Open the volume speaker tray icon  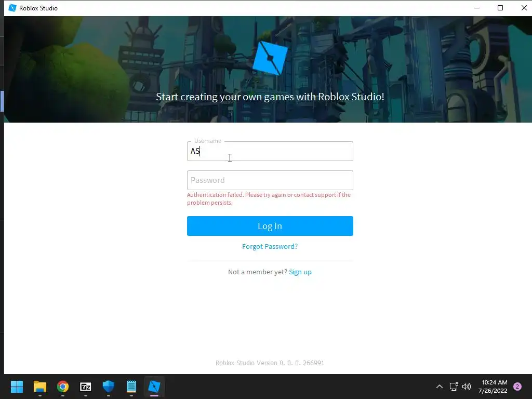point(467,387)
